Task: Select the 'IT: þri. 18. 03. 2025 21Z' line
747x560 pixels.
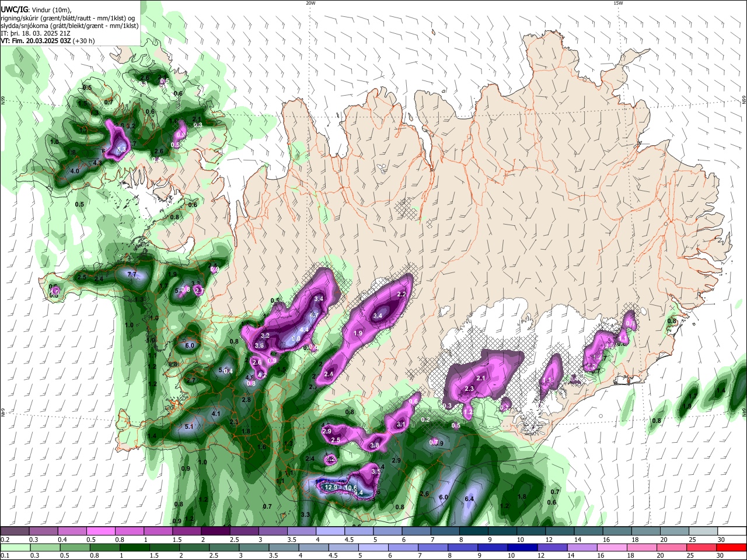Action: (36, 33)
